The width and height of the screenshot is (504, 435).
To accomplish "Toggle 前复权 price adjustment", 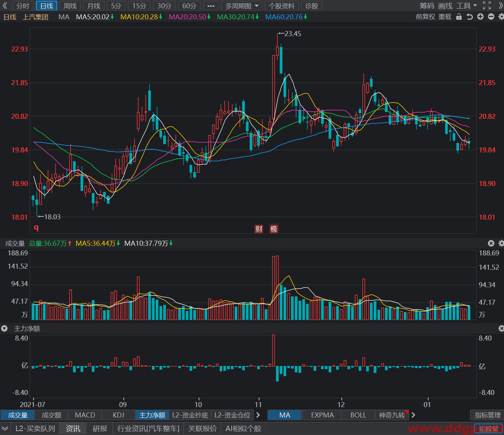I will pos(425,17).
